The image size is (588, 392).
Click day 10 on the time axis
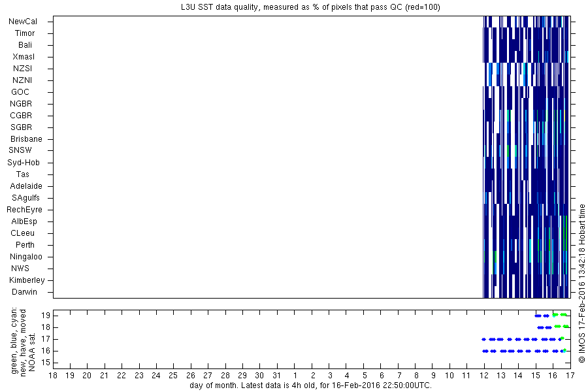[x=449, y=376]
